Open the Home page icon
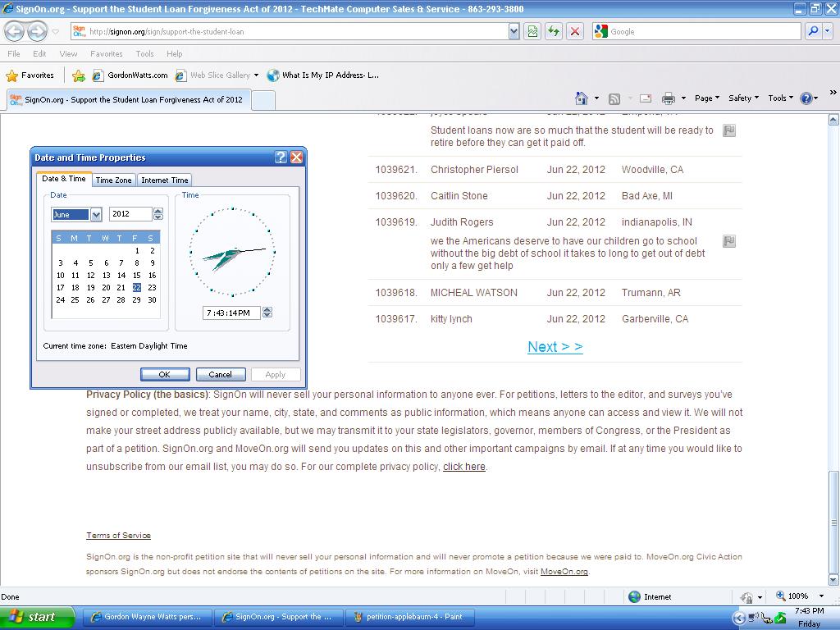 coord(582,98)
